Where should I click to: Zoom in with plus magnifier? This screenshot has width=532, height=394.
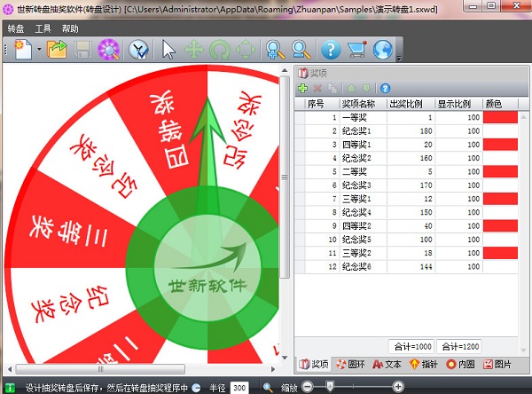point(275,50)
